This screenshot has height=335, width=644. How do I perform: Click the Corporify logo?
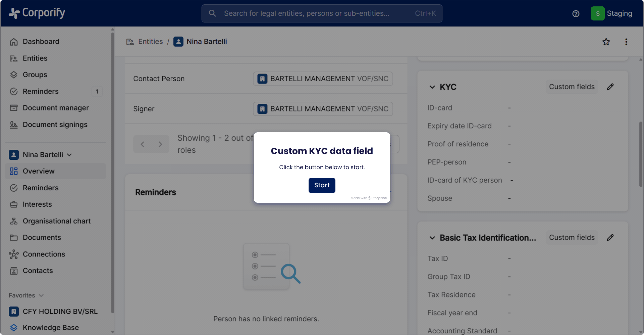[x=37, y=13]
